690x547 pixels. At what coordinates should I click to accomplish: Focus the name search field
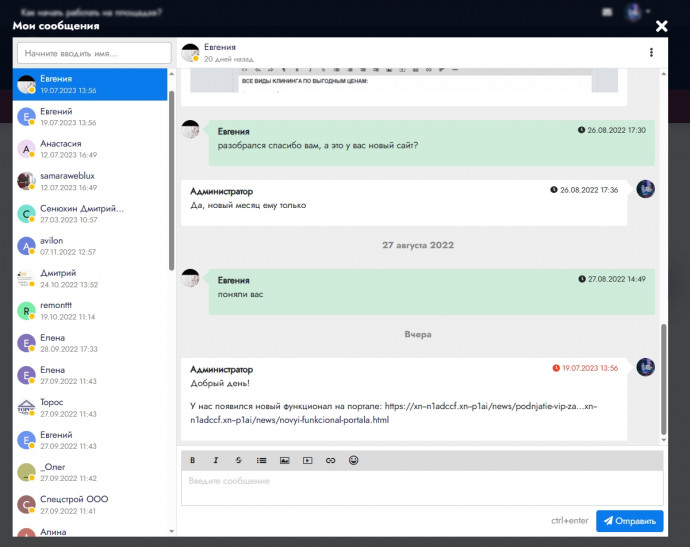tap(94, 53)
